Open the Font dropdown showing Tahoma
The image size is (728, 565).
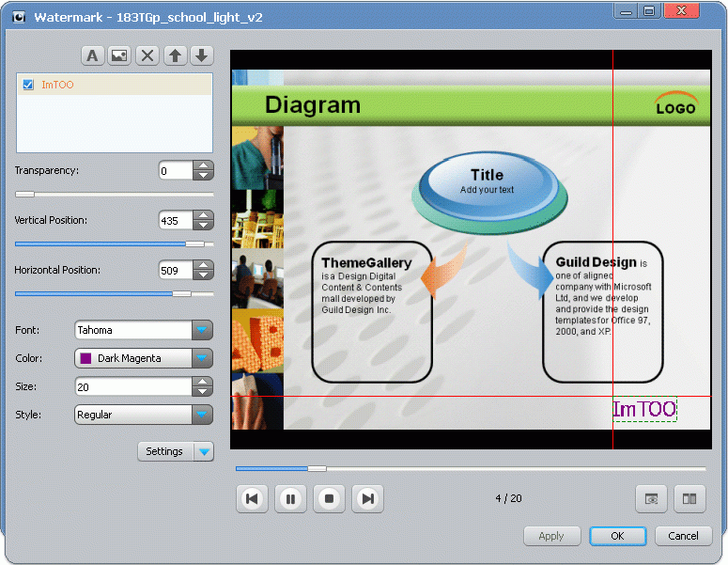coord(144,330)
